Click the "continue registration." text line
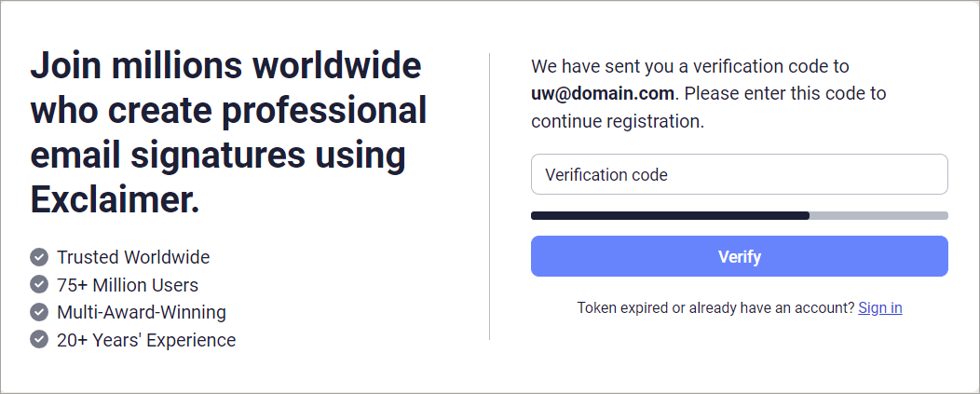 point(617,121)
